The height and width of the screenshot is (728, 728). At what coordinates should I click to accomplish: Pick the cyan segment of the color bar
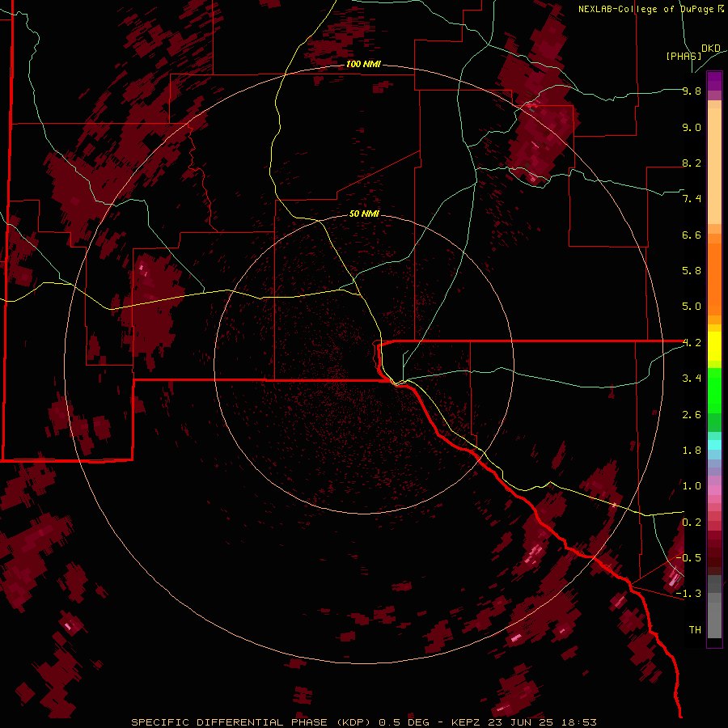click(714, 445)
